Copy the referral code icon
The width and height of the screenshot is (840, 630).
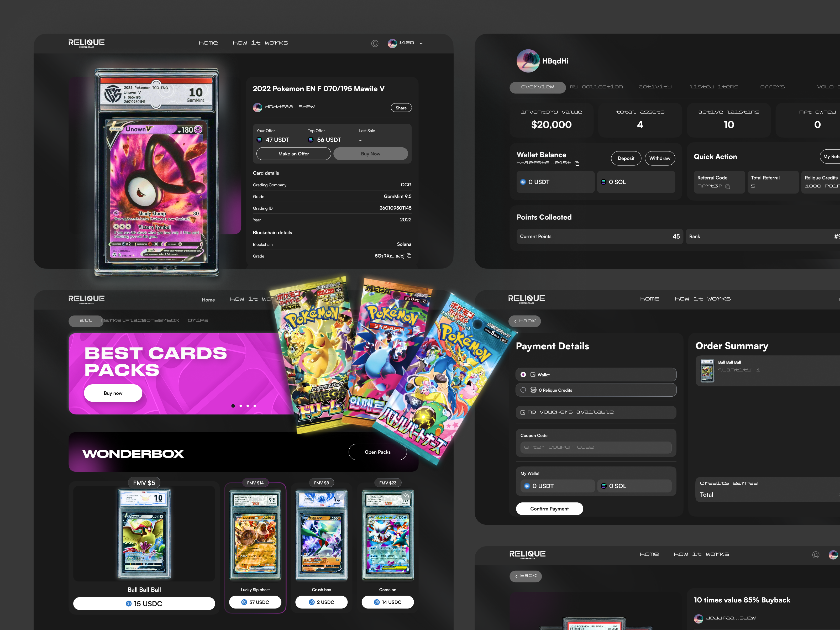coord(728,186)
